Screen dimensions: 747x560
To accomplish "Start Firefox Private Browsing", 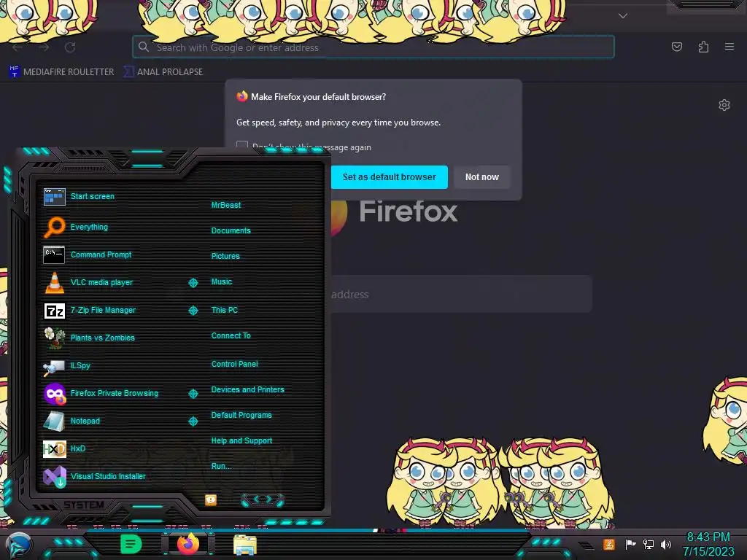I will [114, 393].
